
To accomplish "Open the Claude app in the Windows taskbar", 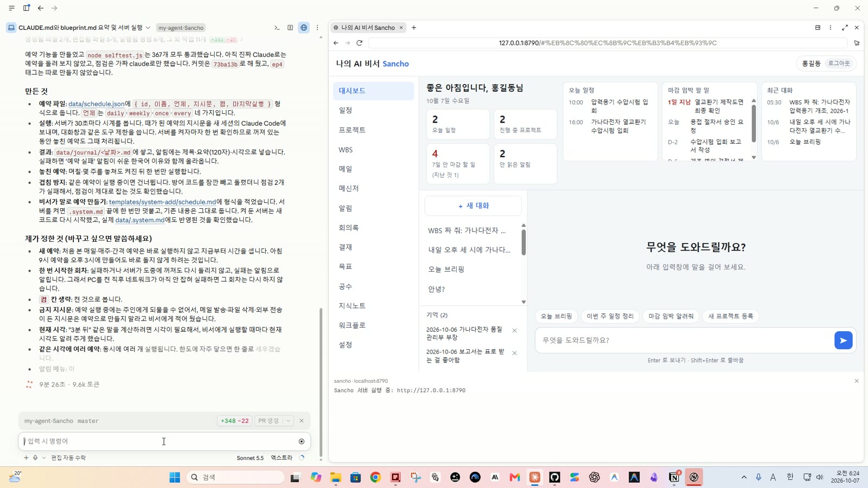I will (534, 477).
